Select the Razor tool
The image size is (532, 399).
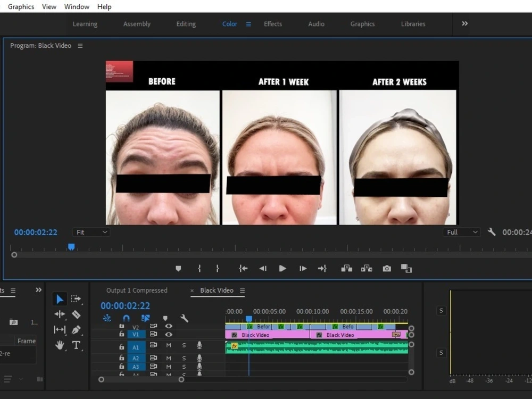[x=76, y=314]
